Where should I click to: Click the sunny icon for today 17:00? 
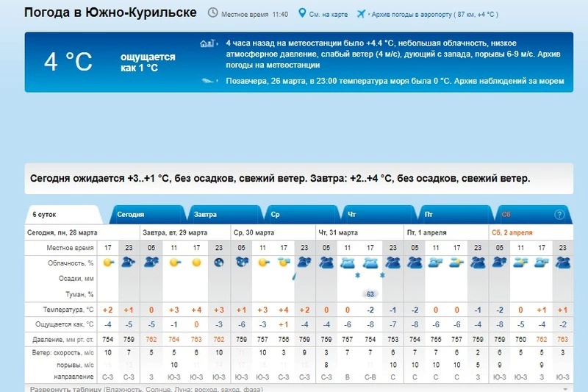click(108, 262)
